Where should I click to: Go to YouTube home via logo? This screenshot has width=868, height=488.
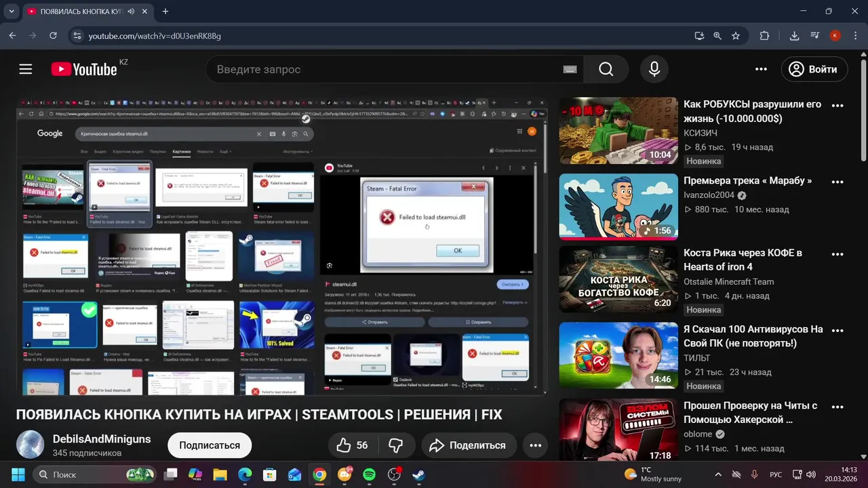tap(84, 69)
